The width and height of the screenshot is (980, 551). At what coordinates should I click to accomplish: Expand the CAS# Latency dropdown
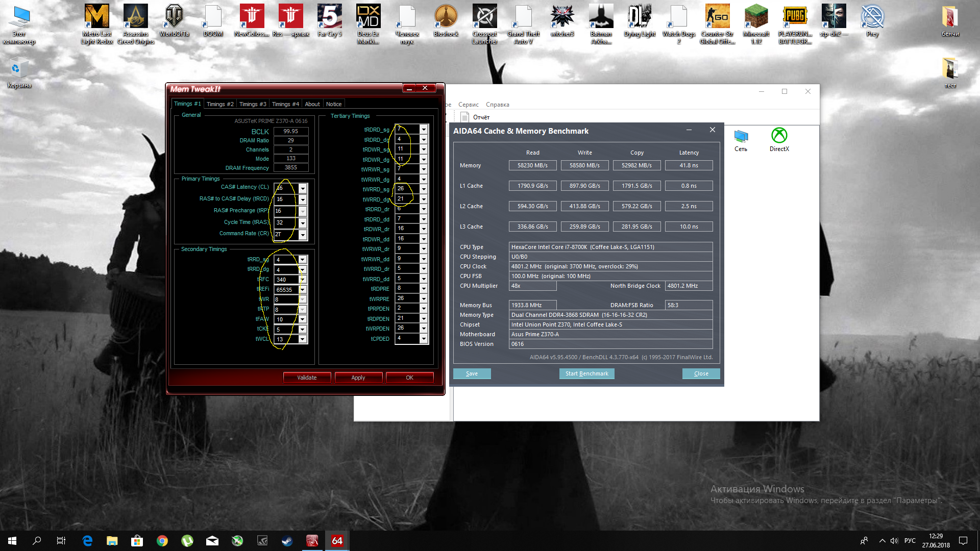point(303,188)
